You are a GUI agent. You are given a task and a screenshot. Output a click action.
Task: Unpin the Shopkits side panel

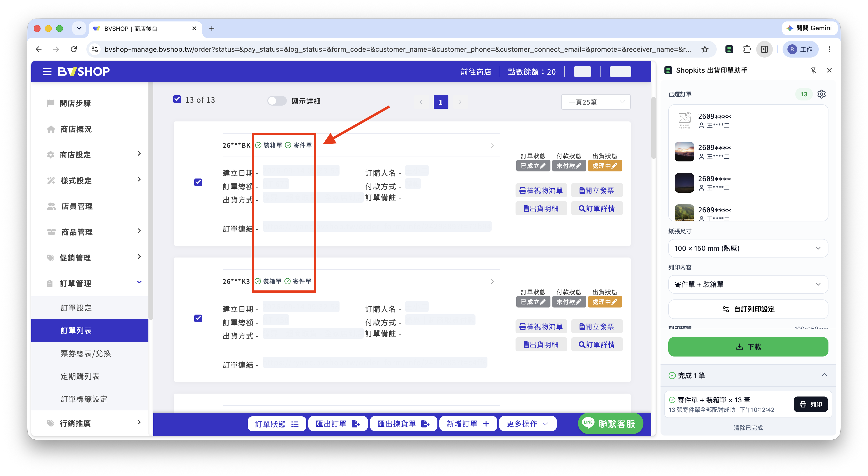813,70
